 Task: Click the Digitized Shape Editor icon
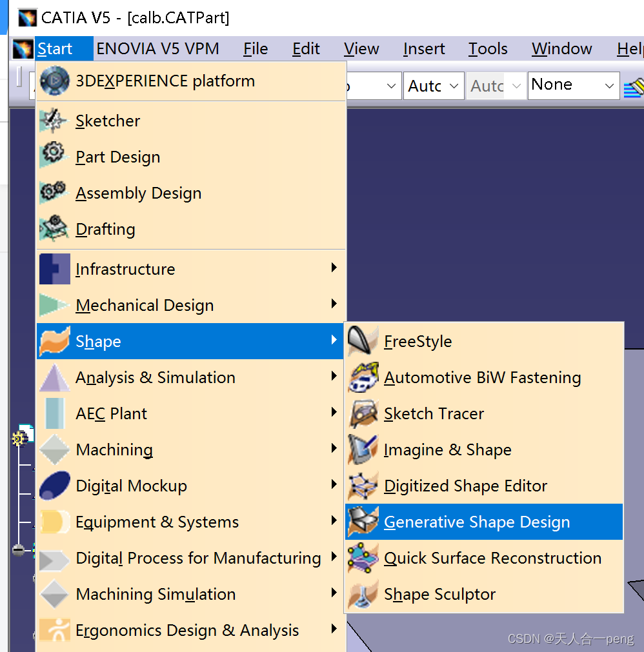coord(363,486)
